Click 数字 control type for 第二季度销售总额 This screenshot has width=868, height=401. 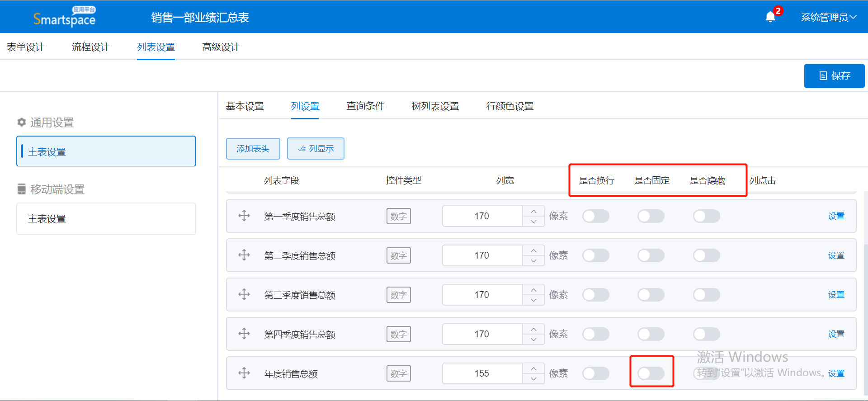coord(398,255)
